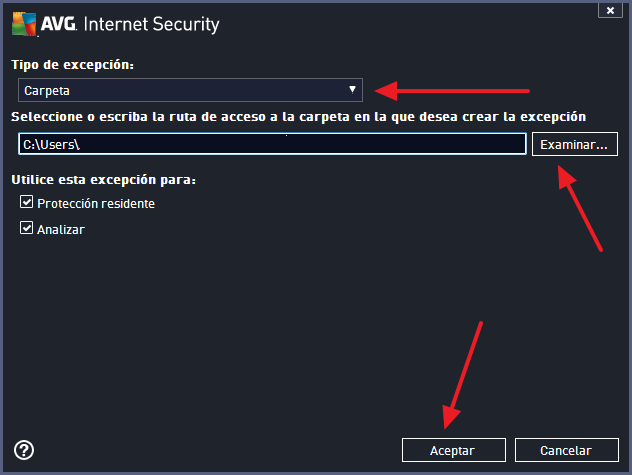The height and width of the screenshot is (475, 632).
Task: Click the "Tipo de excepción:" label
Action: [72, 65]
